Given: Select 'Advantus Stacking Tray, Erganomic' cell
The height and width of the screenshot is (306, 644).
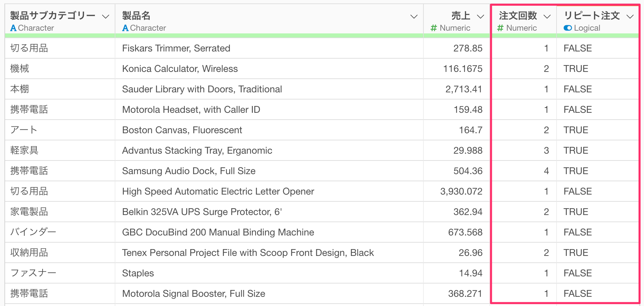Looking at the screenshot, I should pos(269,151).
